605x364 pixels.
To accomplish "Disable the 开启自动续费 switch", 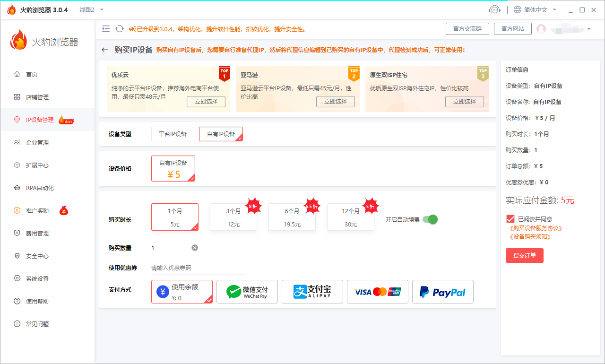I will tap(430, 219).
